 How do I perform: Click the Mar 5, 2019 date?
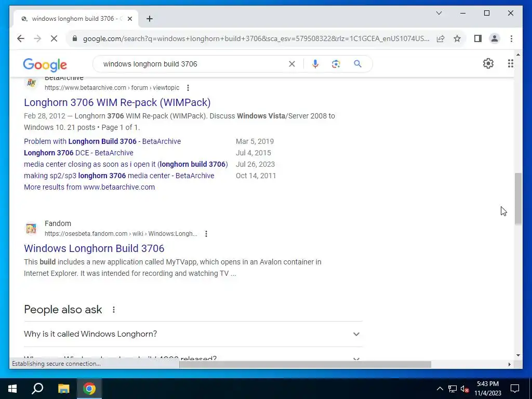tap(255, 141)
